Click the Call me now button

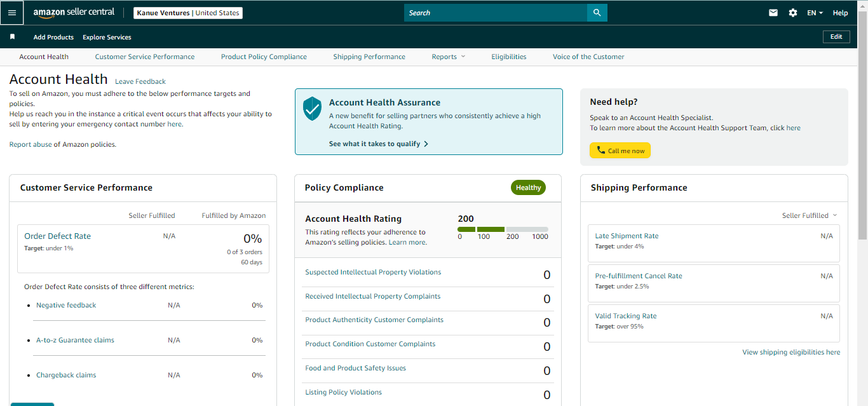coord(620,151)
